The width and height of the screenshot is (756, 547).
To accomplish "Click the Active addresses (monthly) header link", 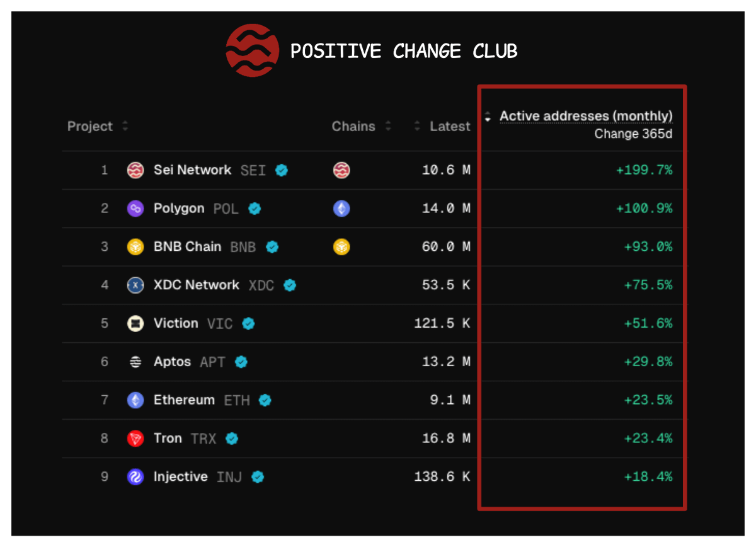I will pyautogui.click(x=586, y=116).
